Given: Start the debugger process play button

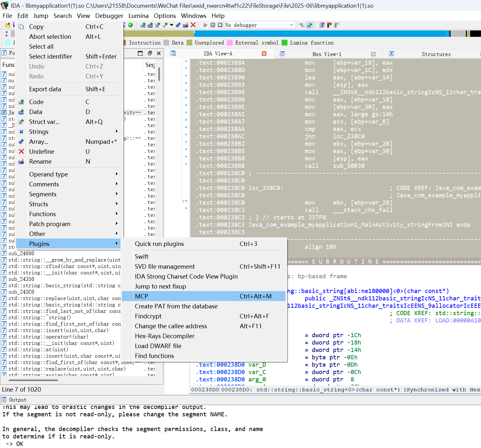Looking at the screenshot, I should click(x=205, y=25).
